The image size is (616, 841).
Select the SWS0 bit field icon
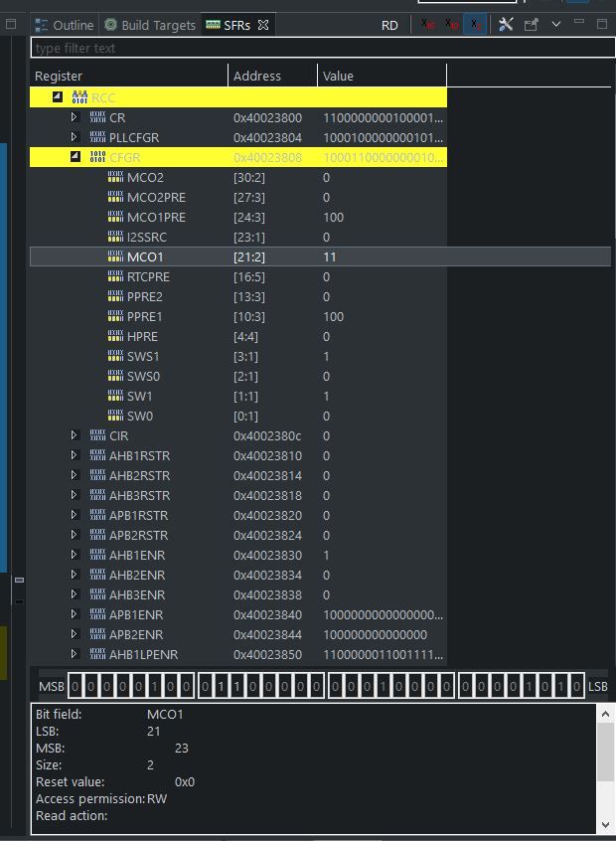click(115, 375)
